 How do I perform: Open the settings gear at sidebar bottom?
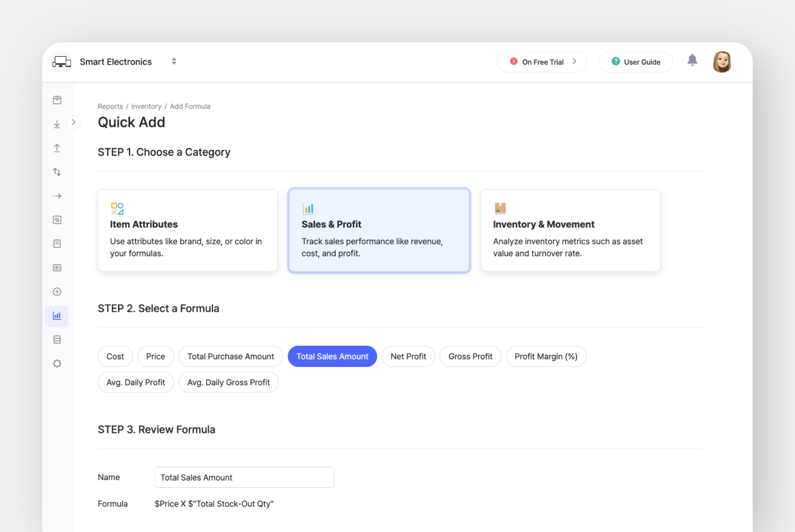point(57,363)
